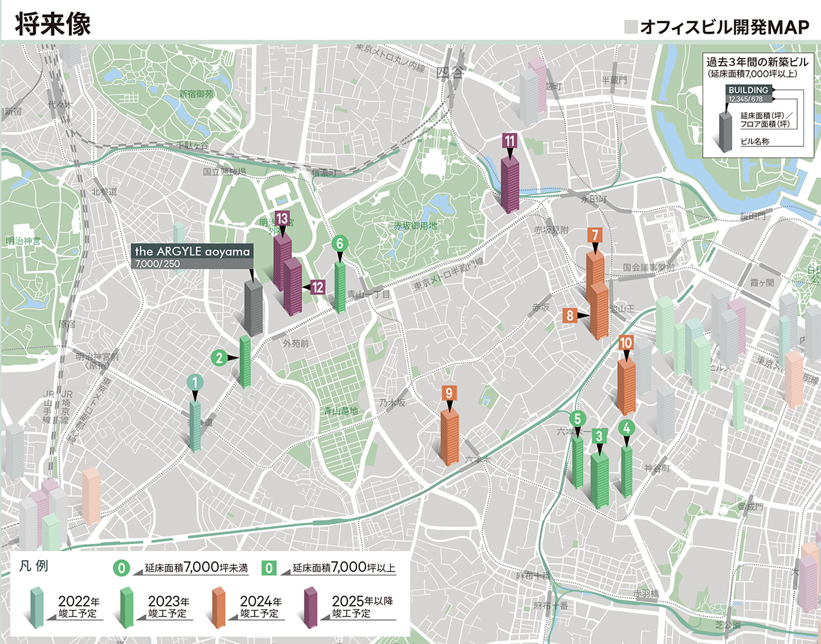
Task: Open orange marker number 9
Action: click(x=449, y=393)
